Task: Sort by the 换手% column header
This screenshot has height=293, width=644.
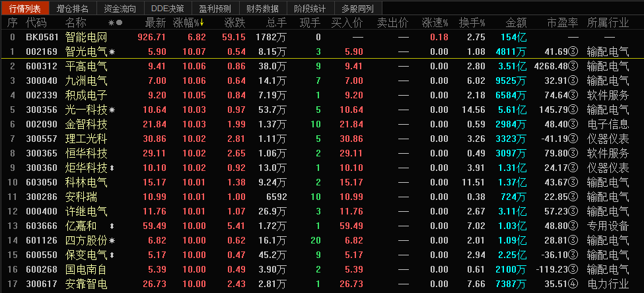Action: pos(472,23)
